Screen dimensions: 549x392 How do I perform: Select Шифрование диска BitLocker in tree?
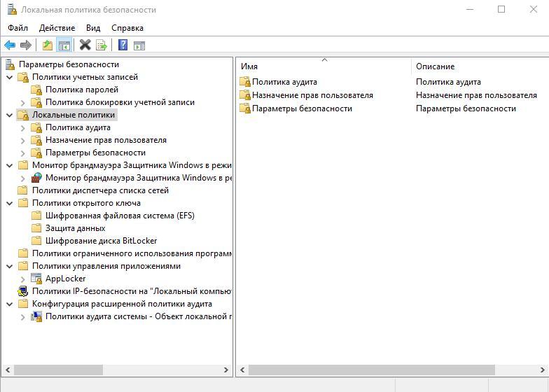pos(101,241)
